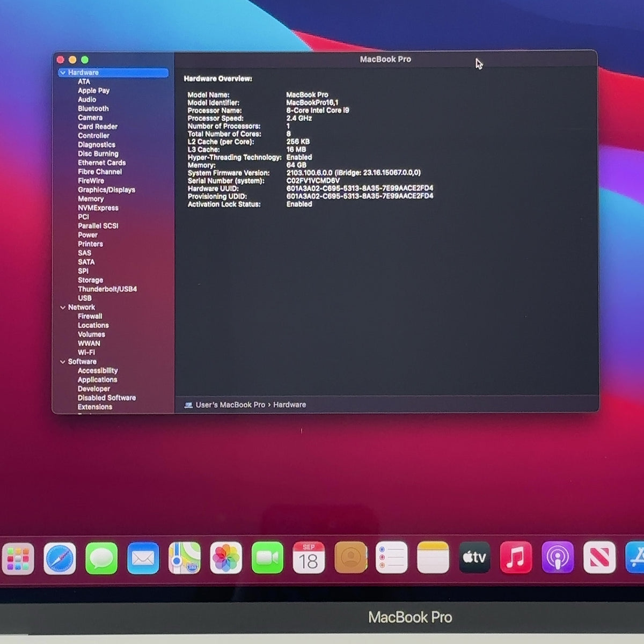Image resolution: width=644 pixels, height=644 pixels.
Task: Open the Music app
Action: 516,558
